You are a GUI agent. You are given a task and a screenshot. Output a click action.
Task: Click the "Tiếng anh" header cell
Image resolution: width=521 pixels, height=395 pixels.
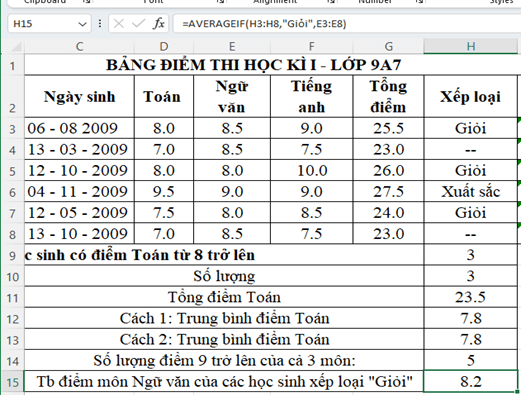[311, 96]
